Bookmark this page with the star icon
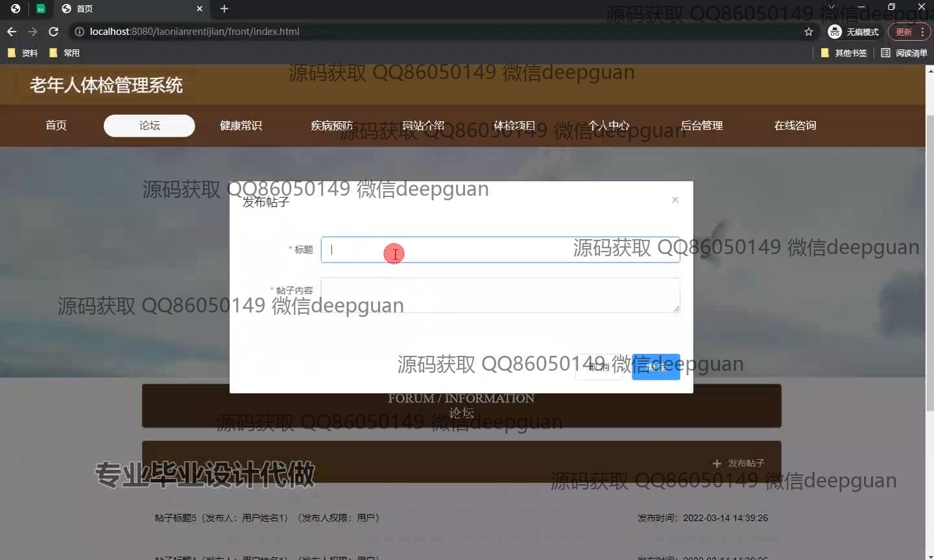Viewport: 934px width, 560px height. coord(808,32)
